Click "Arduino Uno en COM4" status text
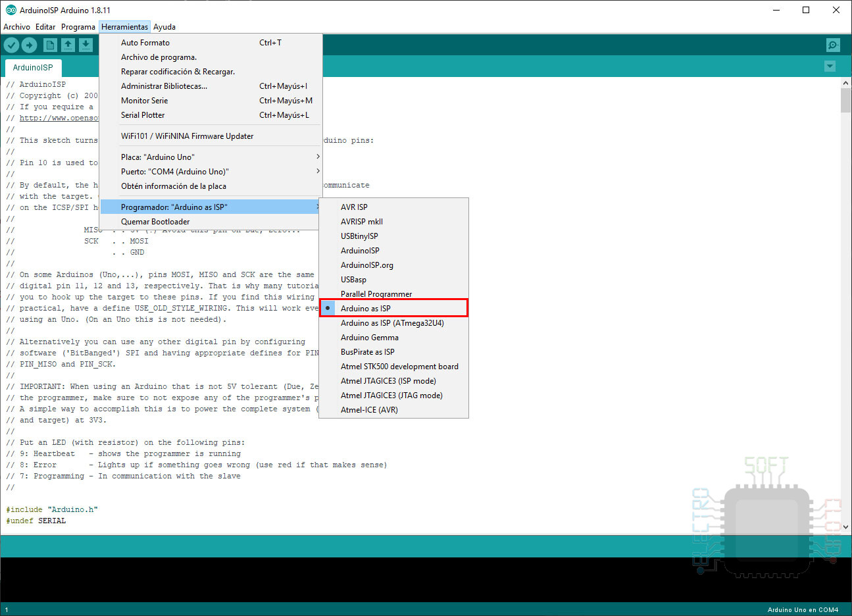 803,610
